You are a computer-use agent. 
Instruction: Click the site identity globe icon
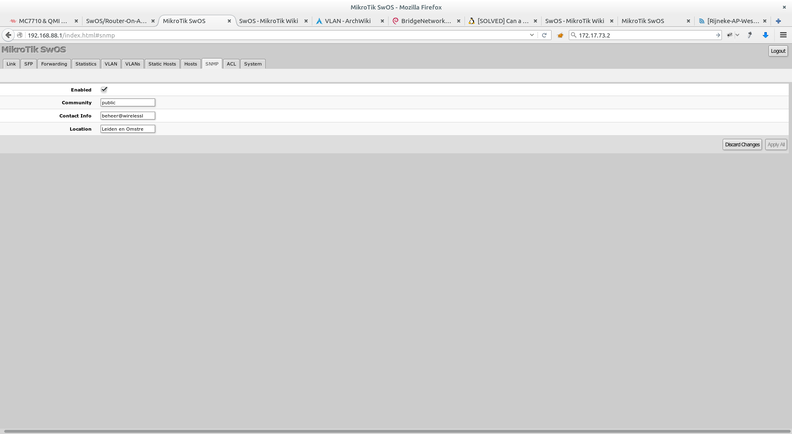tap(20, 35)
